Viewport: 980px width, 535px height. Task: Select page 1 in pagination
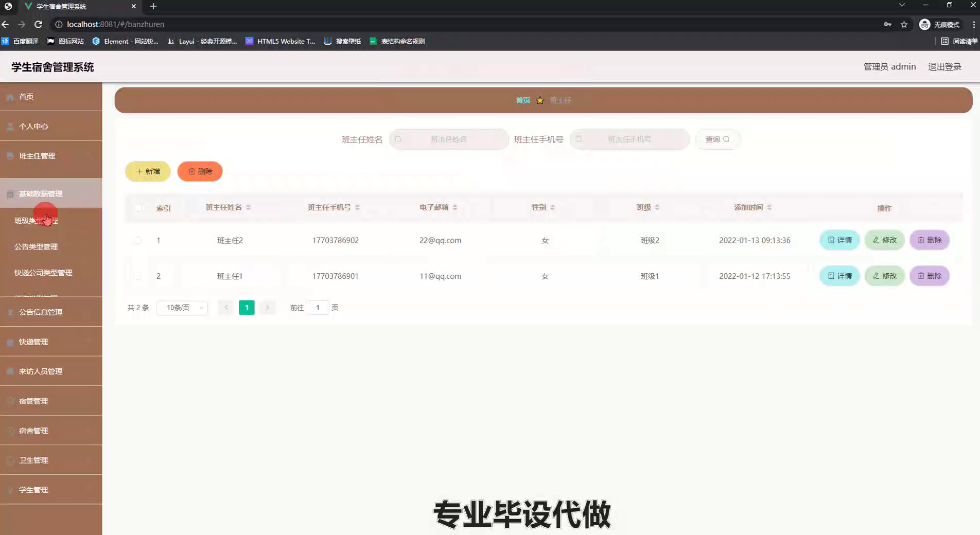point(247,308)
